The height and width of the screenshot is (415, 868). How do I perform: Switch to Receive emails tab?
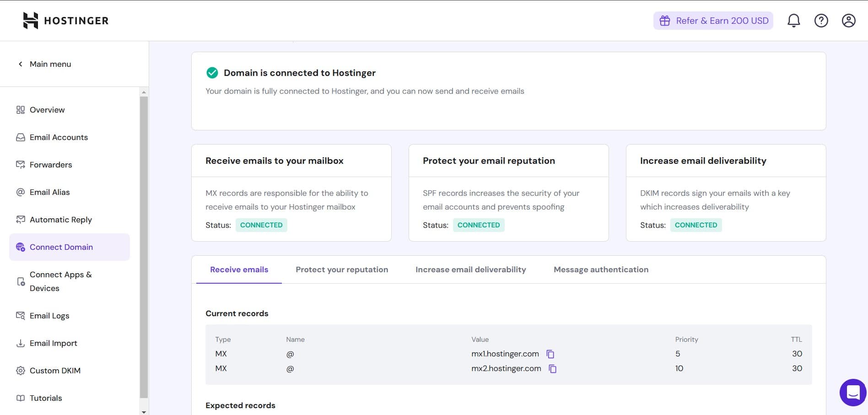pyautogui.click(x=239, y=269)
